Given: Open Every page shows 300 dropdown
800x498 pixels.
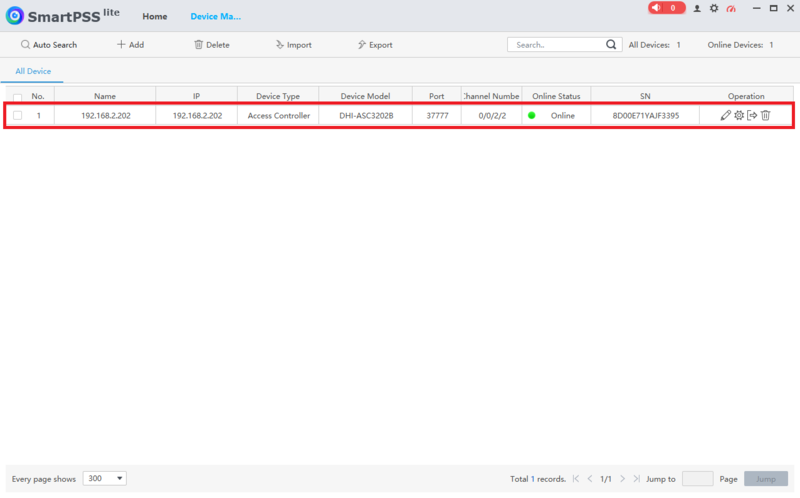Looking at the screenshot, I should point(105,479).
